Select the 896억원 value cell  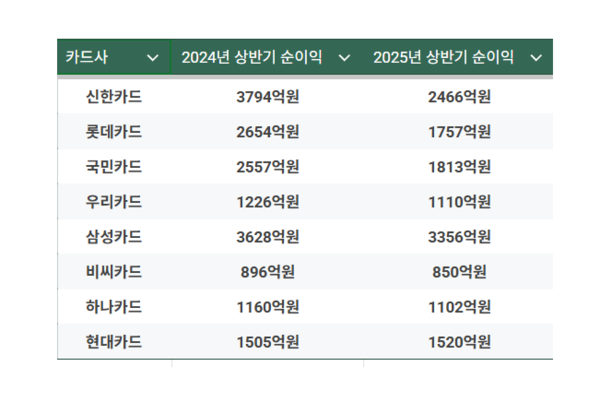point(267,272)
